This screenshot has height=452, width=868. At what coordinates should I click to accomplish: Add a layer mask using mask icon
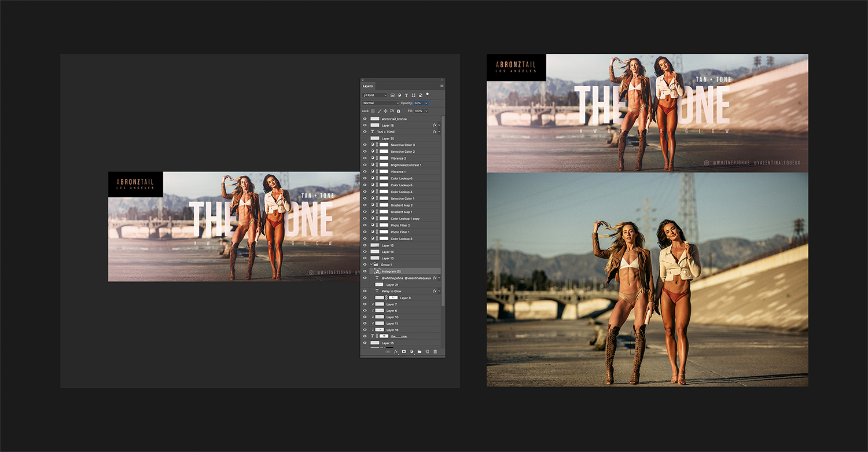(x=404, y=351)
